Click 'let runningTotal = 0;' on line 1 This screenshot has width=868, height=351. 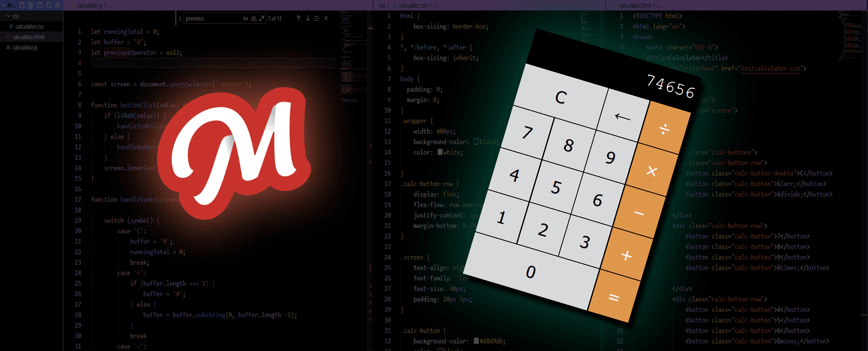tap(125, 32)
